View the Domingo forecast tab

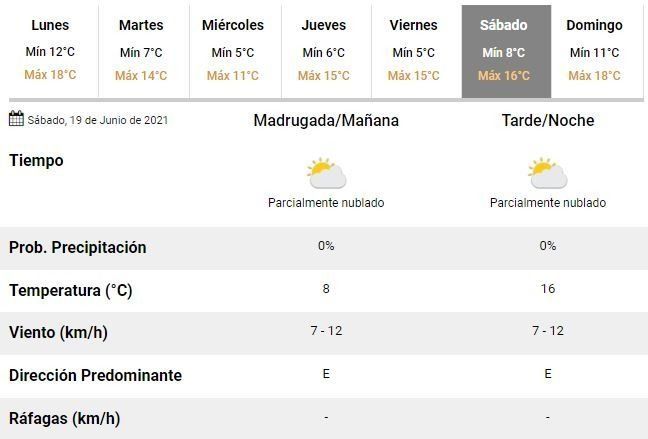click(594, 50)
